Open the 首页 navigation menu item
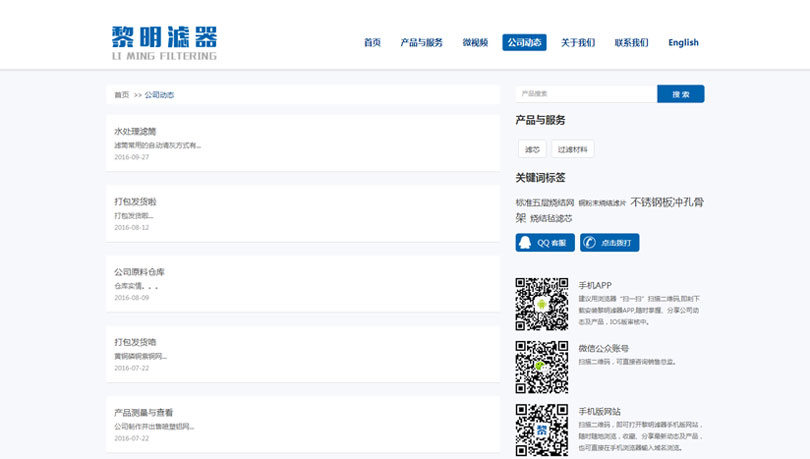810x459 pixels. tap(372, 43)
